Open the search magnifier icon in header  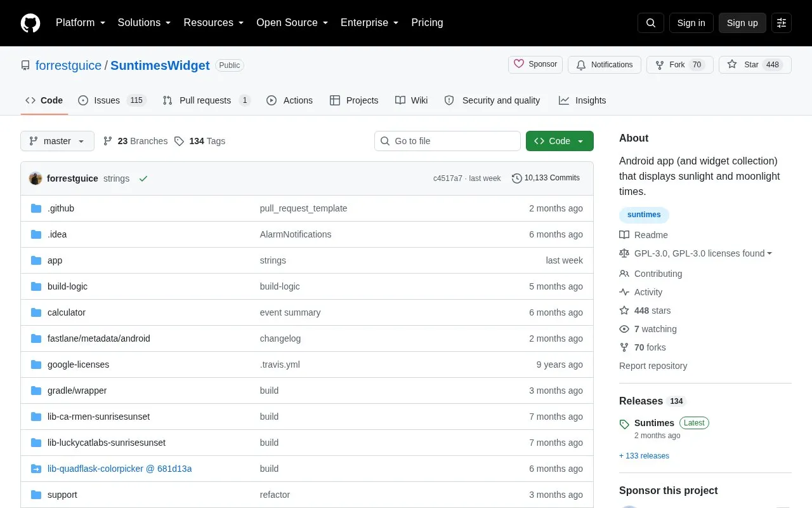(651, 23)
